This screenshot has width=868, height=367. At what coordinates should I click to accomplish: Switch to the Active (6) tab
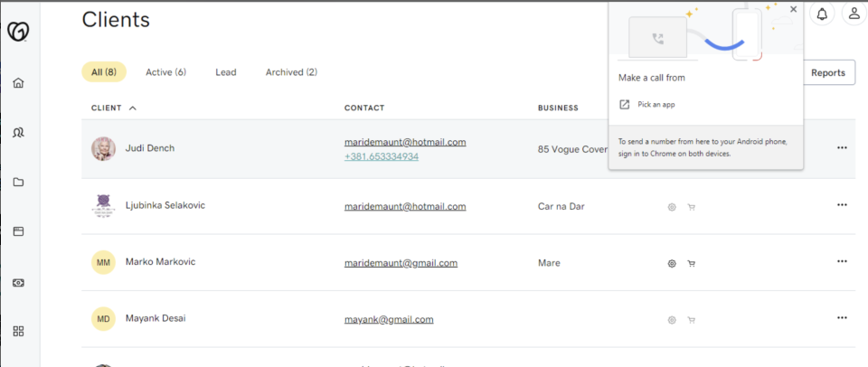(x=165, y=72)
